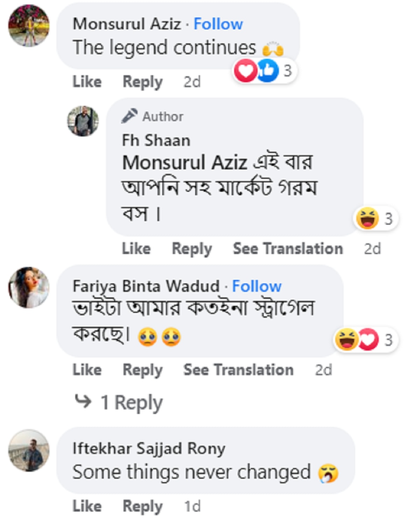Reply to Monsurul Aziz's comment

click(142, 82)
